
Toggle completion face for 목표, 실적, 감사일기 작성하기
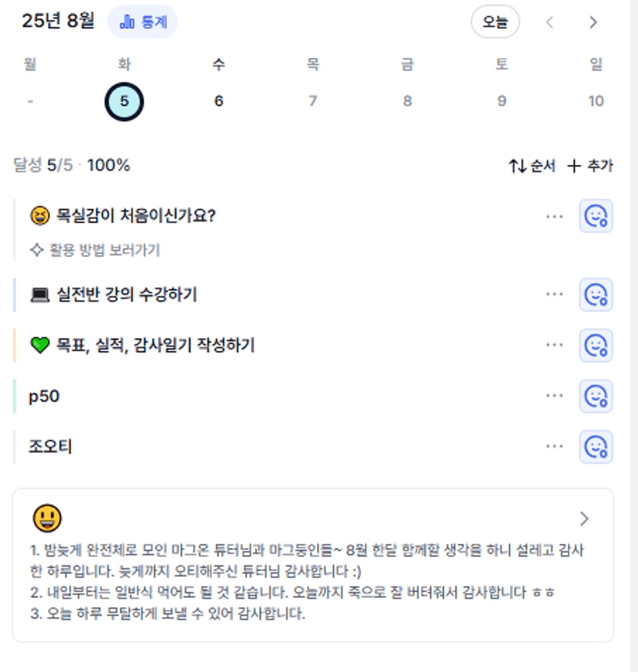click(x=596, y=345)
